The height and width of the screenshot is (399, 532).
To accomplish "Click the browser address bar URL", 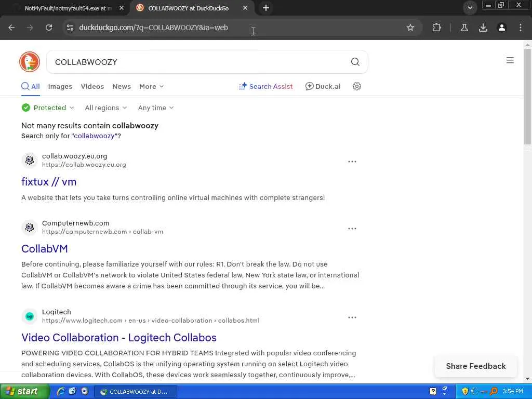I will pos(153,28).
